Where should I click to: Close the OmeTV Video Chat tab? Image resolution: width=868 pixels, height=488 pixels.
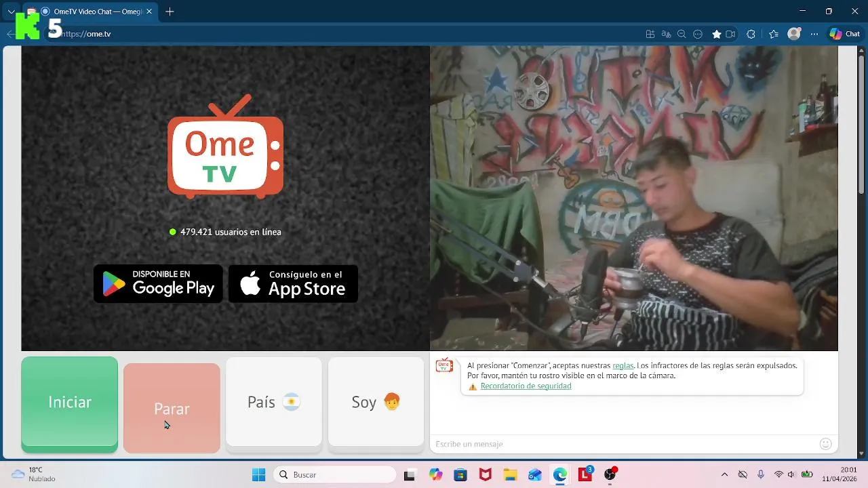click(149, 12)
